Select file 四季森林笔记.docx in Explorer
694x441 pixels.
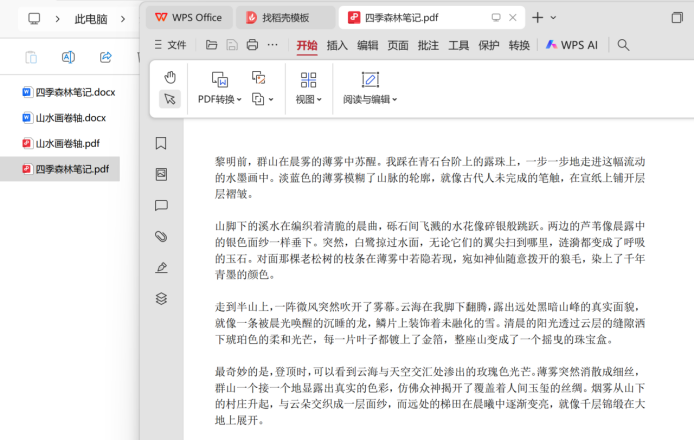point(69,92)
